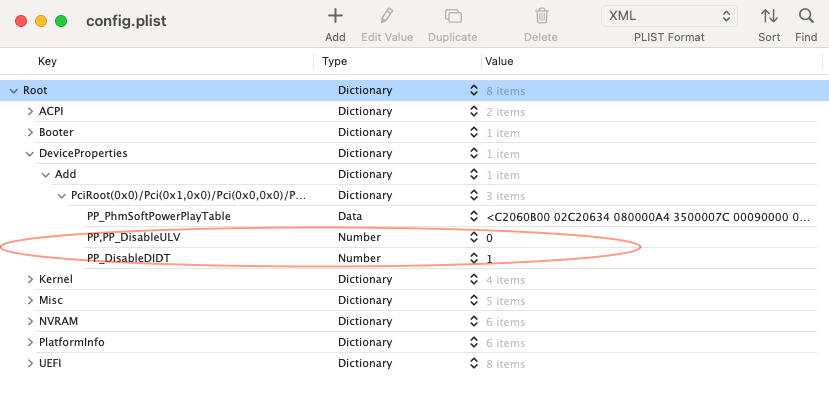Click the 4 items value of Kernel
This screenshot has width=829, height=418.
click(x=505, y=280)
